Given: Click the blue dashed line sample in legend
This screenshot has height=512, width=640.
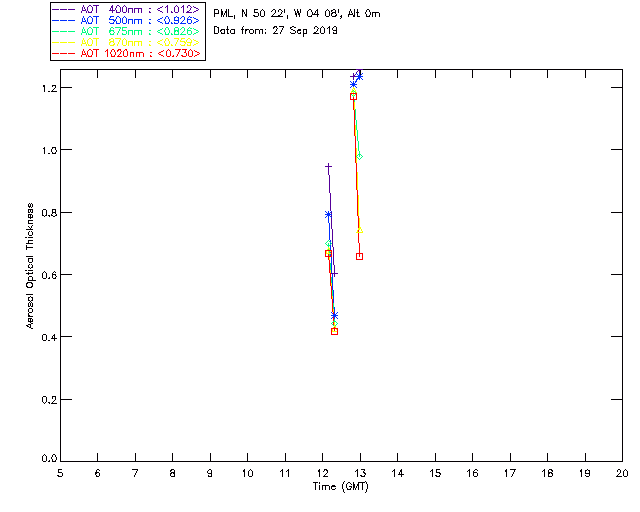Looking at the screenshot, I should coord(64,20).
